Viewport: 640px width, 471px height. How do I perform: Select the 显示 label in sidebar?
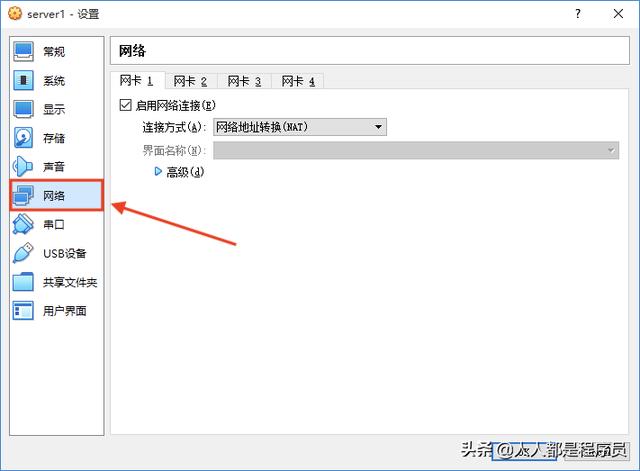pos(54,109)
